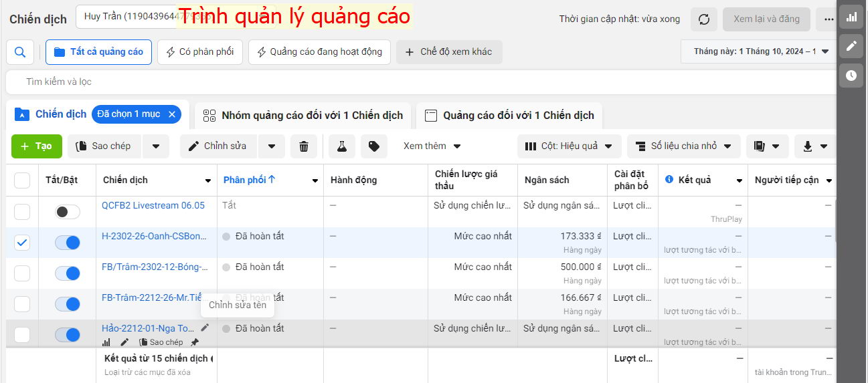This screenshot has width=868, height=383.
Task: Open the reports dropdown
Action: click(767, 146)
